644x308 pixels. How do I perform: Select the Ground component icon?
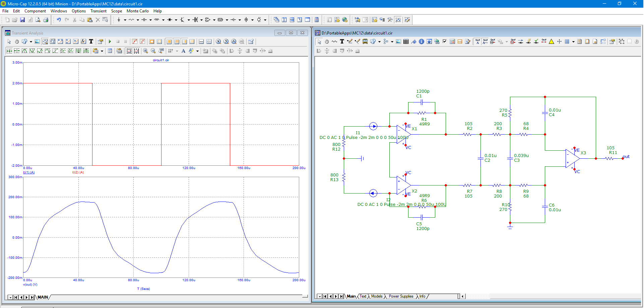point(119,20)
